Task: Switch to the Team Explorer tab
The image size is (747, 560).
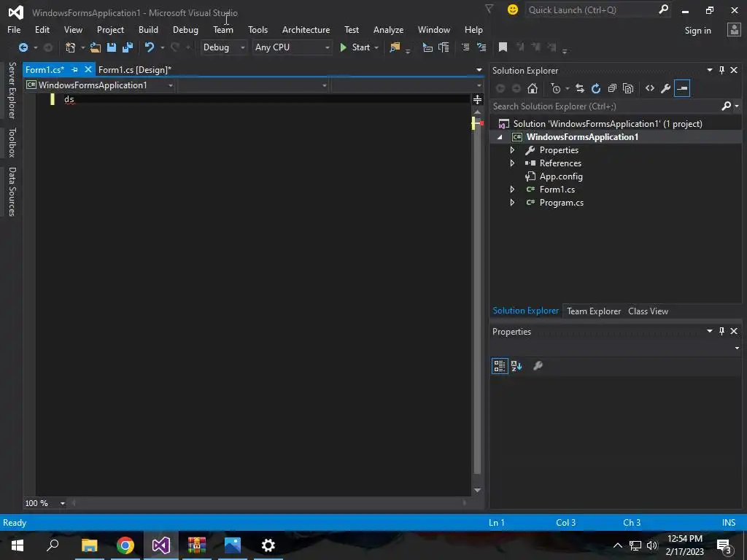Action: (x=594, y=311)
